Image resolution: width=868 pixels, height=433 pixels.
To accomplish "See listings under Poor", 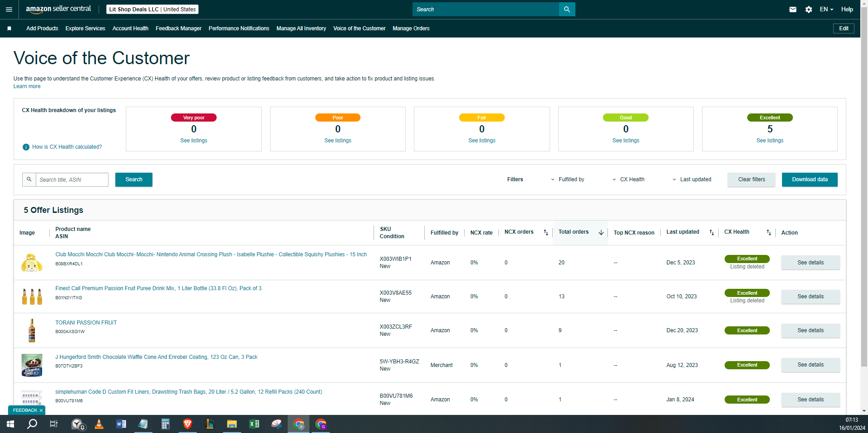I will [338, 141].
